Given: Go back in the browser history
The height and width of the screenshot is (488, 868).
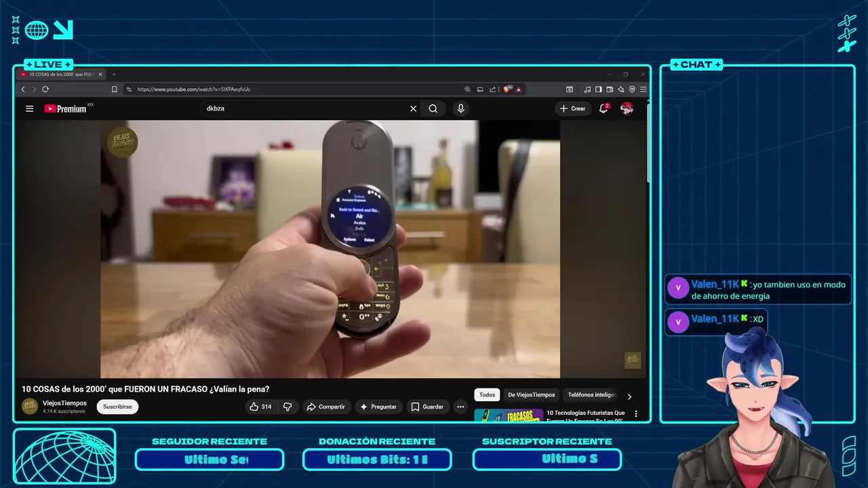Looking at the screenshot, I should click(x=23, y=89).
